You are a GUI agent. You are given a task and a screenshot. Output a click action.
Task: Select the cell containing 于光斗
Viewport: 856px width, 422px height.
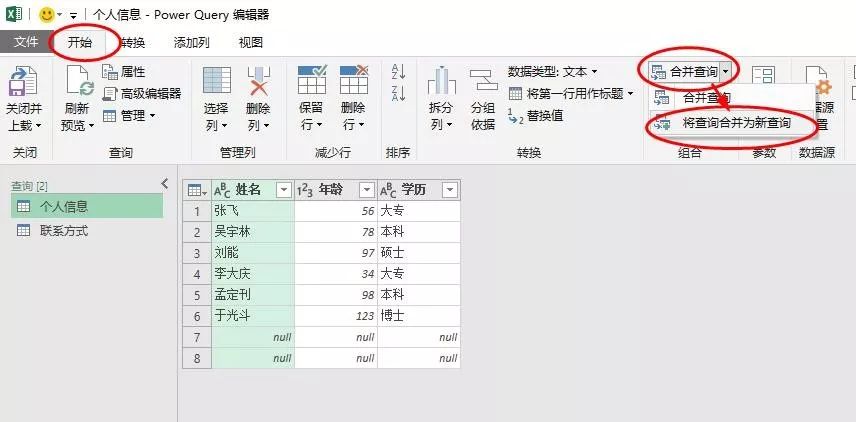click(x=253, y=316)
